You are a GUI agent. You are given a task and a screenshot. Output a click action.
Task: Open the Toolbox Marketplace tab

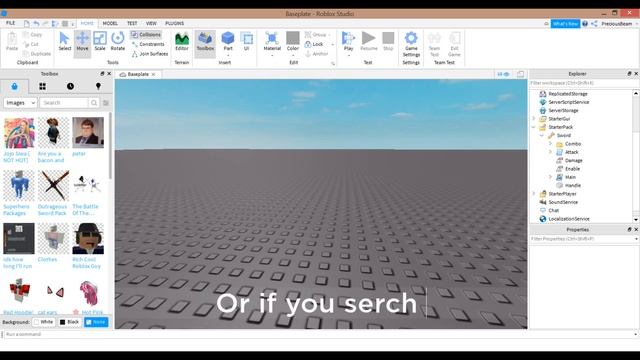pyautogui.click(x=14, y=86)
